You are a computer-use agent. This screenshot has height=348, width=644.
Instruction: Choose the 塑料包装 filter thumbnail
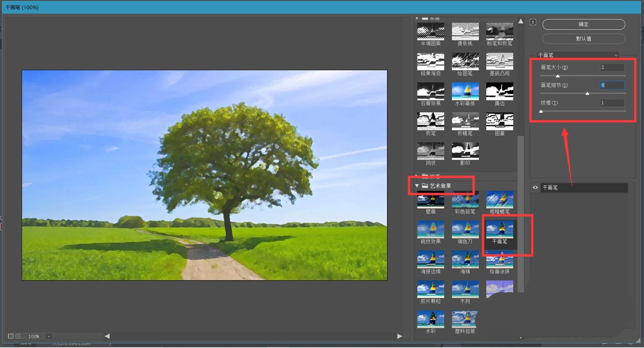(x=465, y=319)
